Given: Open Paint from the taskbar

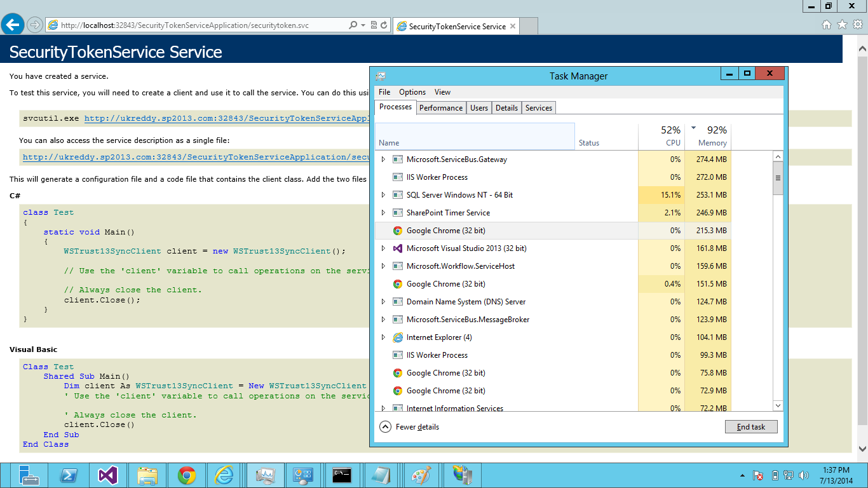Looking at the screenshot, I should [422, 475].
